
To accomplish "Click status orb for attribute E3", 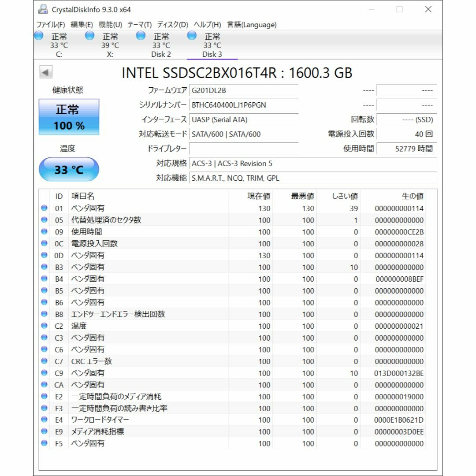I will 45,408.
